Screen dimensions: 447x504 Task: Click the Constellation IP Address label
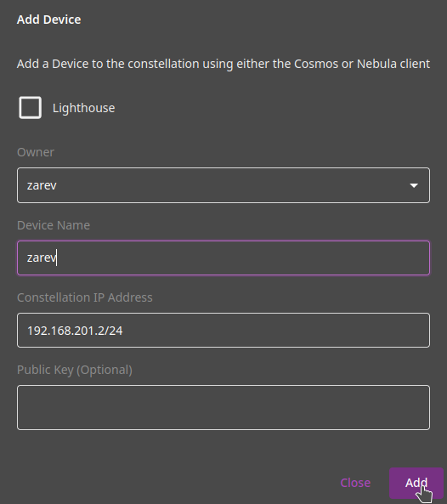(x=84, y=297)
